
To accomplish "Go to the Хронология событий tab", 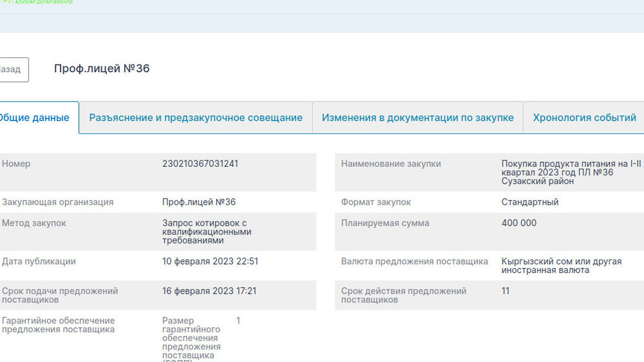I will (584, 118).
